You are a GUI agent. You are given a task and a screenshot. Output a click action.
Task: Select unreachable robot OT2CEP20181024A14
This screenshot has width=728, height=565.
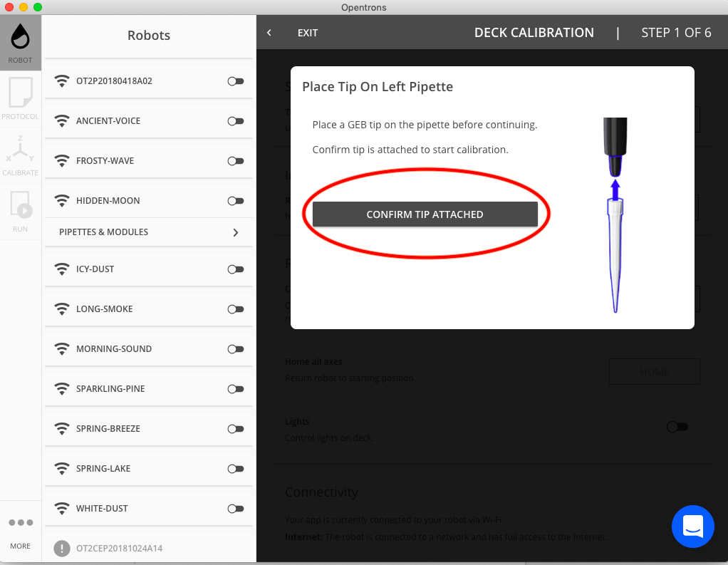(120, 549)
